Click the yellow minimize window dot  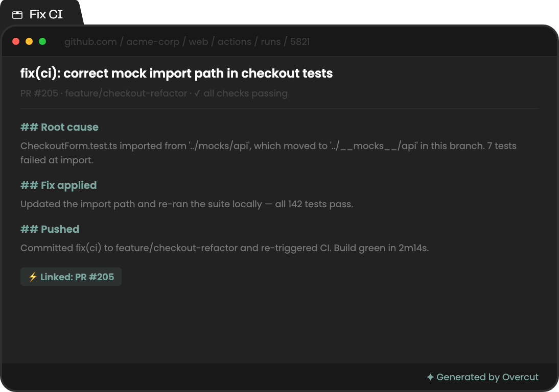tap(29, 41)
